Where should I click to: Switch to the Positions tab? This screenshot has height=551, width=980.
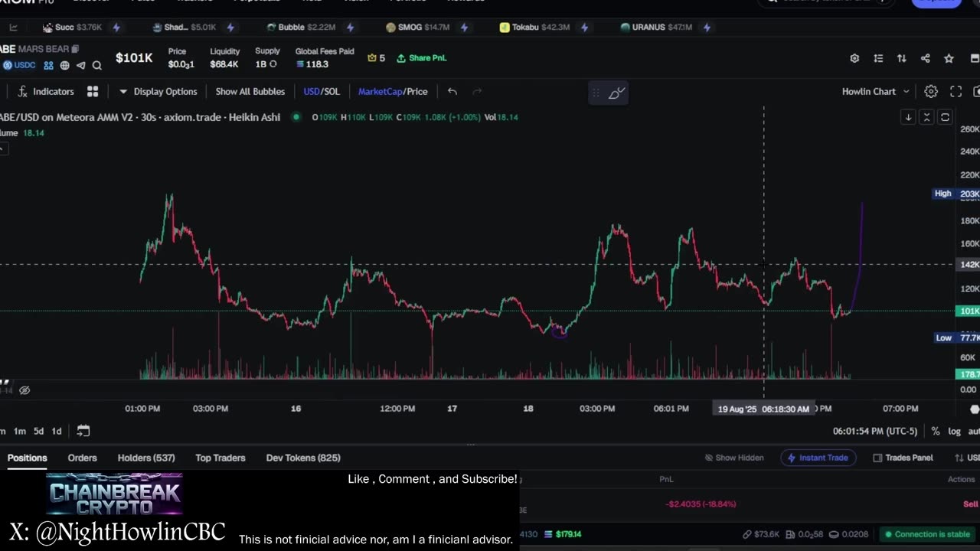[28, 458]
